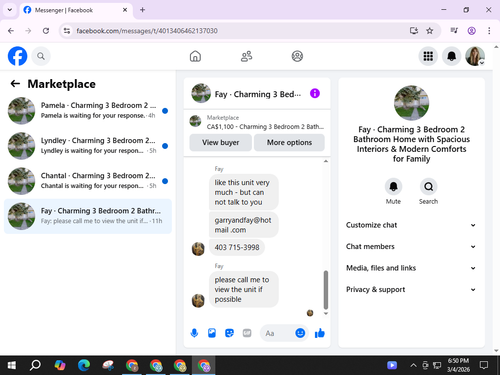The width and height of the screenshot is (500, 375).
Task: Open Windows notification center icon
Action: tap(484, 365)
